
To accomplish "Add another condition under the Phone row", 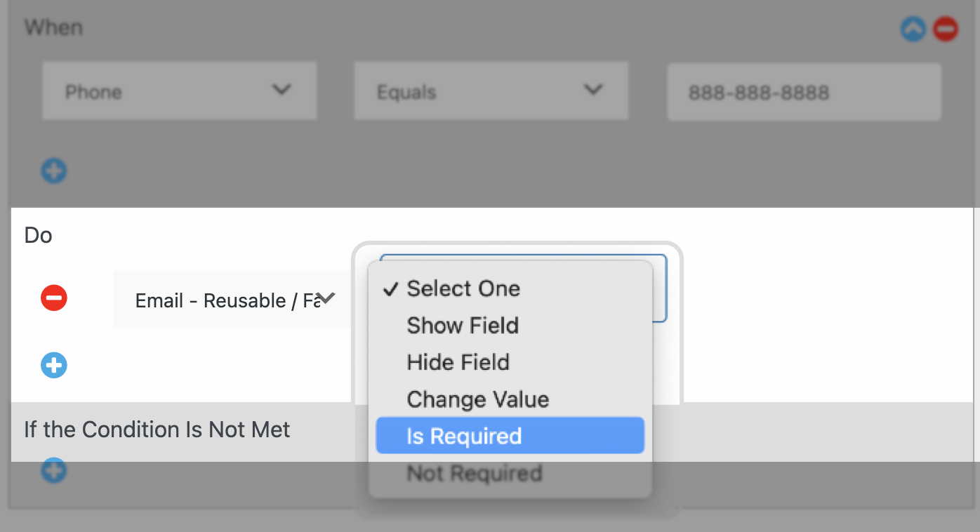I will click(x=54, y=171).
